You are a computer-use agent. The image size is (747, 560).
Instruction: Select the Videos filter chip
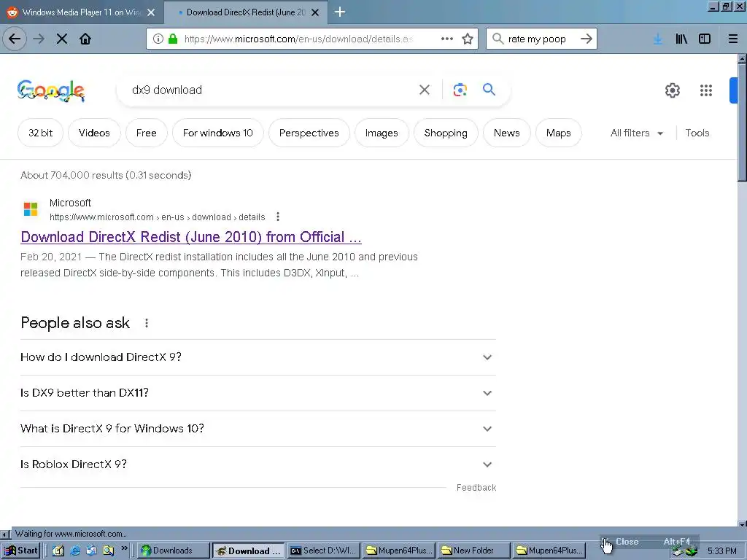[x=94, y=133]
